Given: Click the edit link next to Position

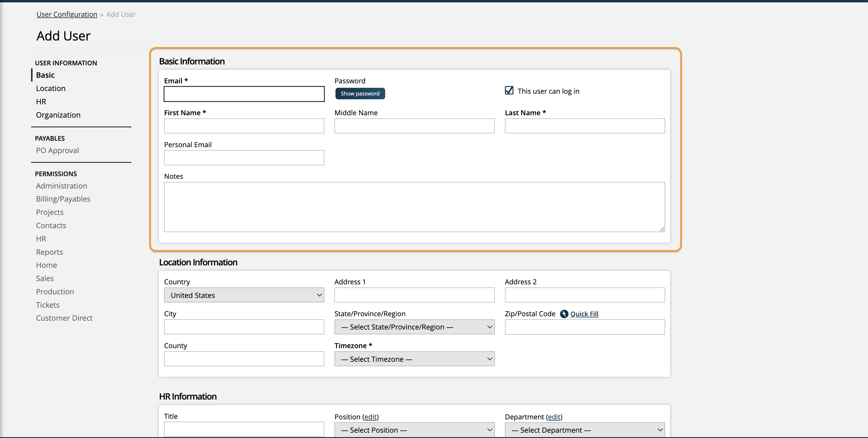Looking at the screenshot, I should [x=370, y=417].
